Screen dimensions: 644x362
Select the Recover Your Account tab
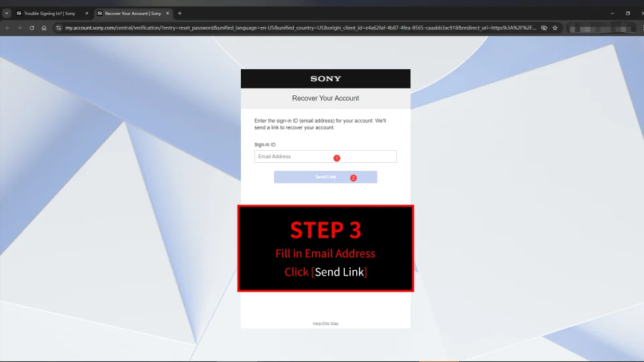(x=132, y=13)
